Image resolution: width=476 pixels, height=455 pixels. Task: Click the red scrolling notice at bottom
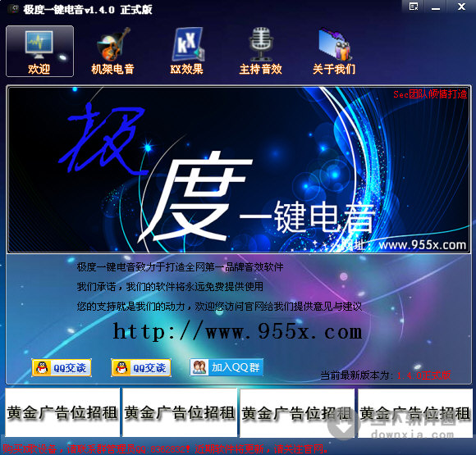tap(166, 448)
